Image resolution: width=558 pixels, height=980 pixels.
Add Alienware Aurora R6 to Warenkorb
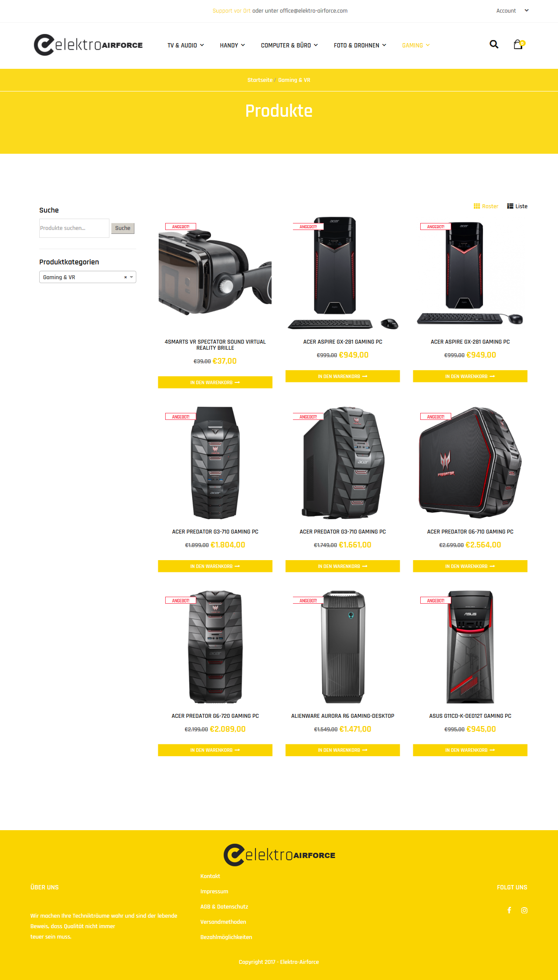343,750
